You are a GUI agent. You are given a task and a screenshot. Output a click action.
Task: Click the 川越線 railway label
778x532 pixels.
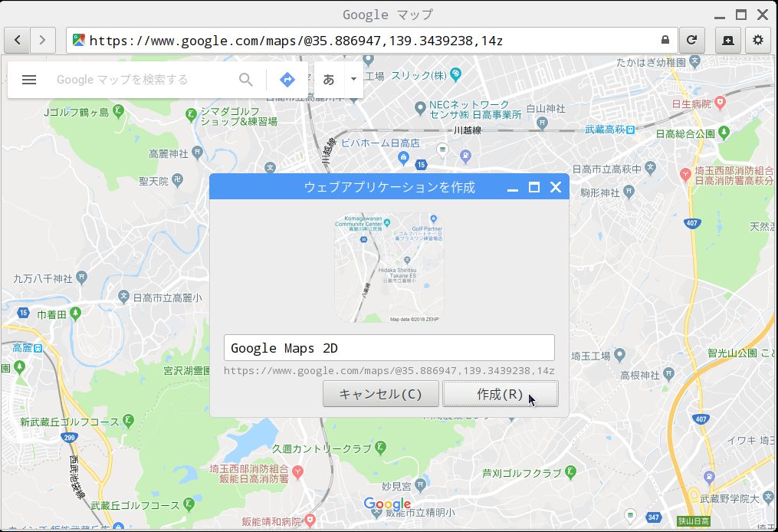point(468,130)
